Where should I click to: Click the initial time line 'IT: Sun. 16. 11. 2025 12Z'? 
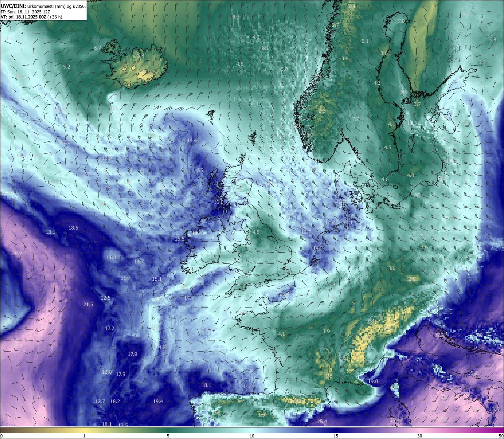[x=26, y=12]
